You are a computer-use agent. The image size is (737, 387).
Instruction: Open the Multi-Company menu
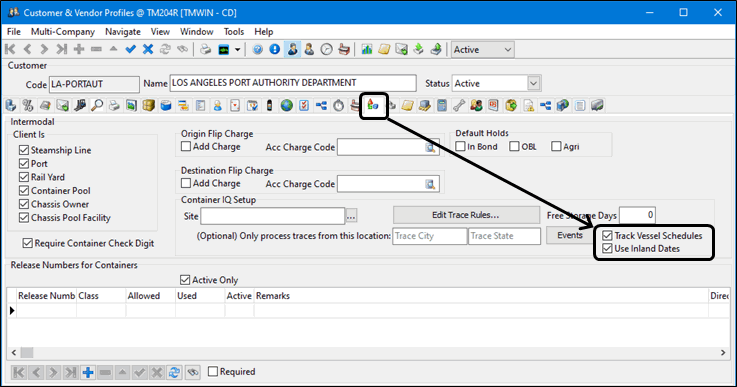(63, 32)
